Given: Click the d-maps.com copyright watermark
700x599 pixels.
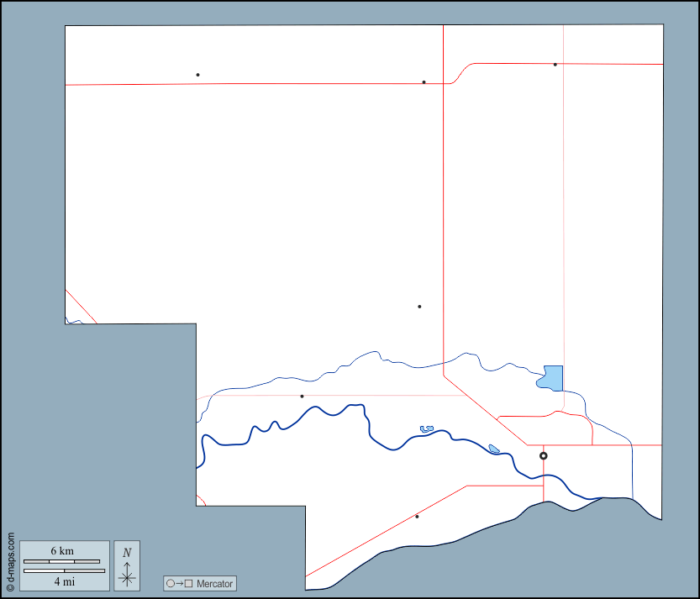Looking at the screenshot, I should click(x=10, y=562).
